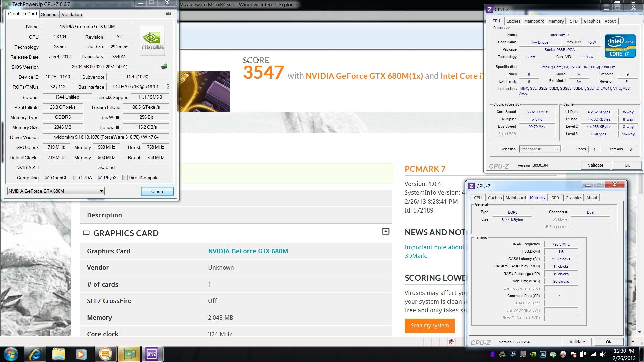644x362 pixels.
Task: Click the pop-up blocked icon in IE status bar
Action: point(451,342)
